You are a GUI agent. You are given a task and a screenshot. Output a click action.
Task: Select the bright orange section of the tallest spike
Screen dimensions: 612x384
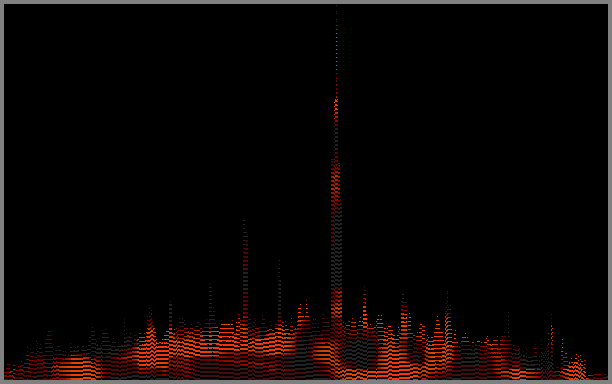(x=336, y=109)
